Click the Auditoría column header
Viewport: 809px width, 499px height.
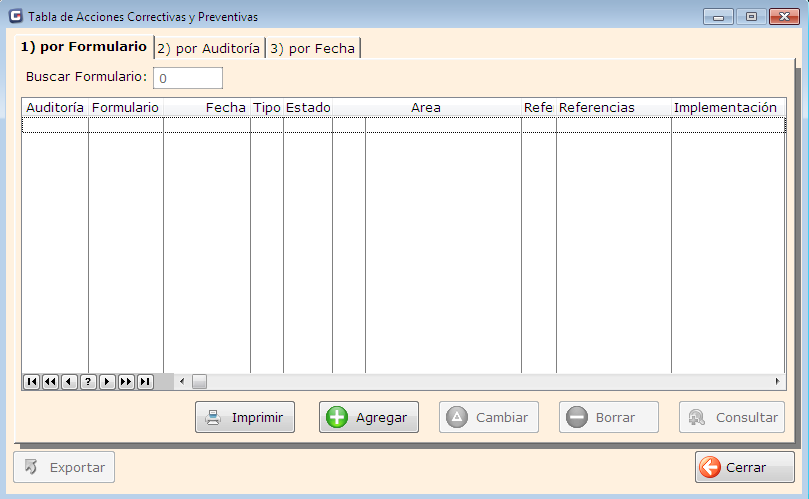[x=55, y=107]
